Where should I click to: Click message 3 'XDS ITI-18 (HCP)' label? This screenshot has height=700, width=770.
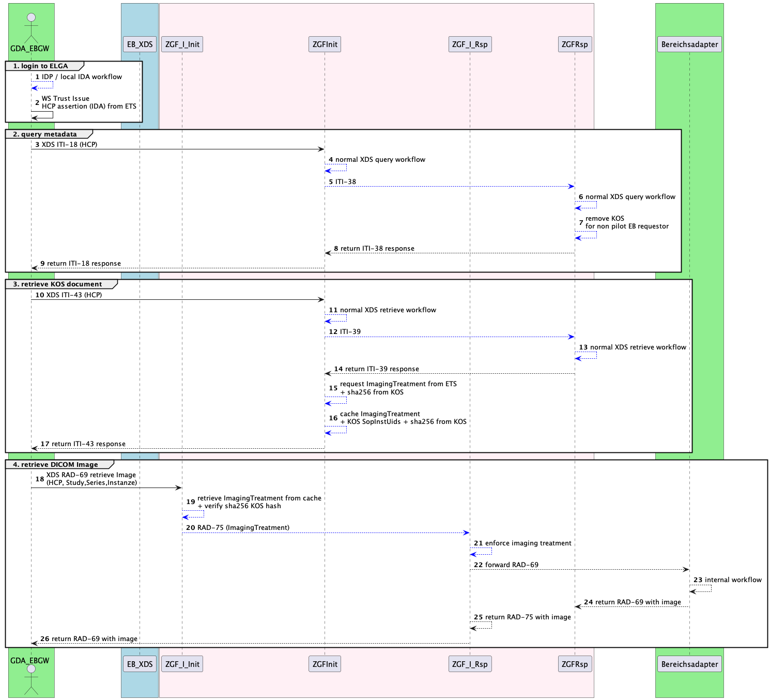(x=69, y=145)
